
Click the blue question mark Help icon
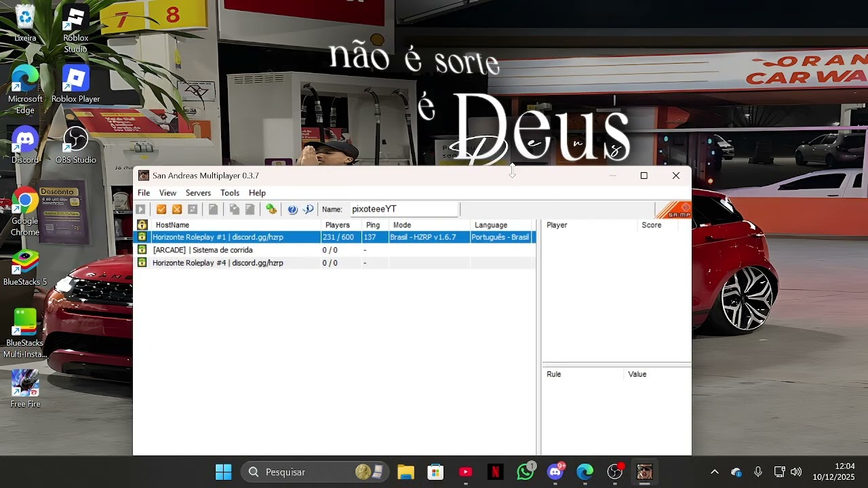292,209
